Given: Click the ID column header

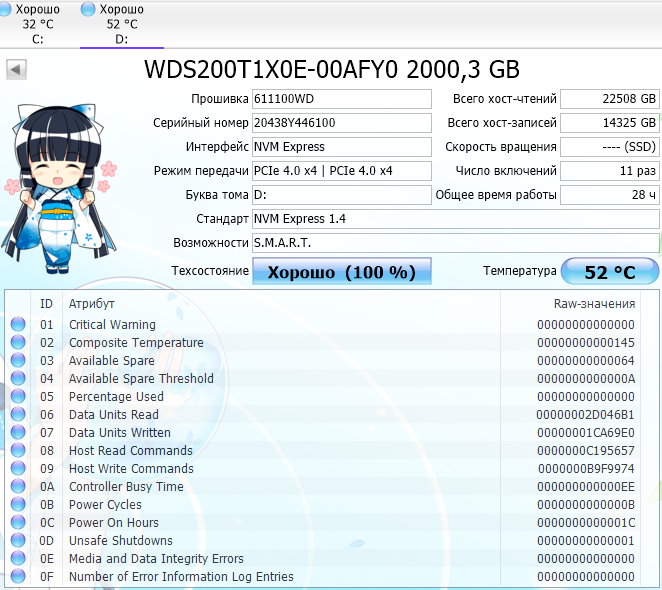Looking at the screenshot, I should pos(46,304).
